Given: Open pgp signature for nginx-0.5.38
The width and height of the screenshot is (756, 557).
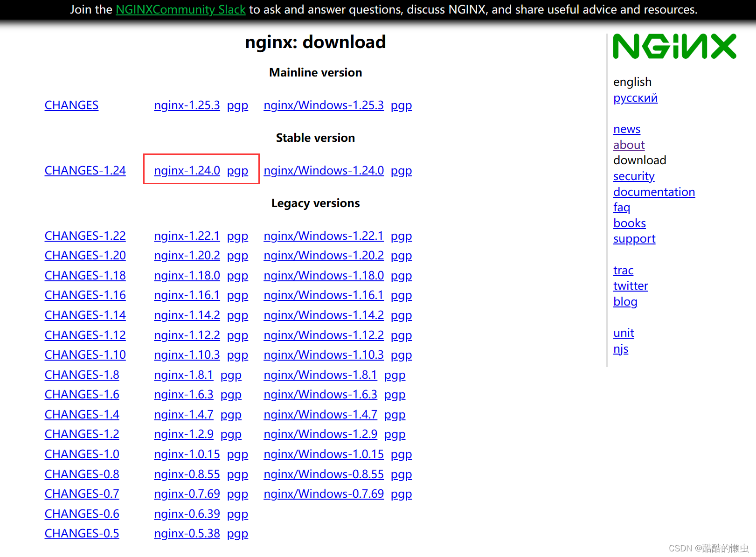Looking at the screenshot, I should 237,534.
